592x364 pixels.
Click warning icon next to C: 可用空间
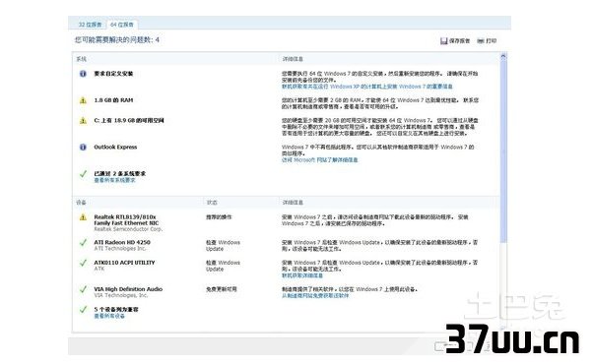coord(83,121)
